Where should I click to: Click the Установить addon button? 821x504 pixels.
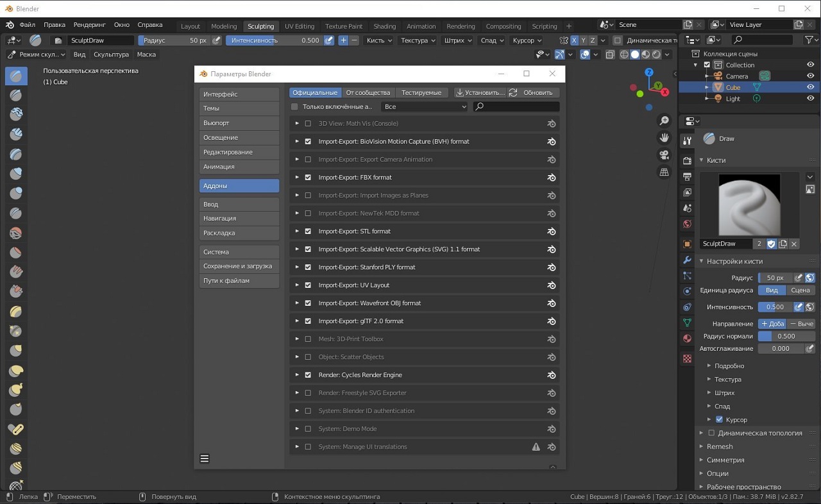(x=480, y=92)
